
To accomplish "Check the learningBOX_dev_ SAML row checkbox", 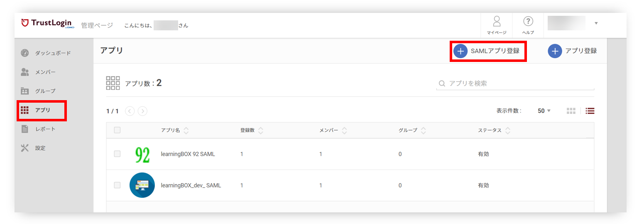I will point(117,185).
